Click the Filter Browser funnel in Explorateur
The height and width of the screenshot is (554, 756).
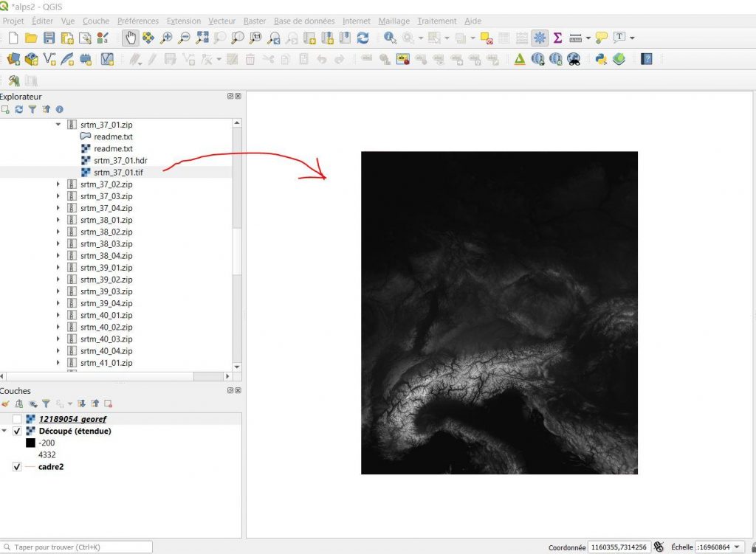32,109
